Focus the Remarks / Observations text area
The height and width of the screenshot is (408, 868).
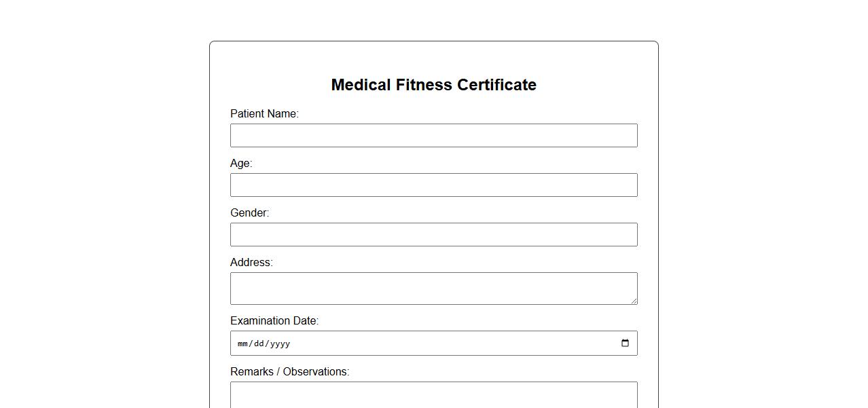point(433,395)
